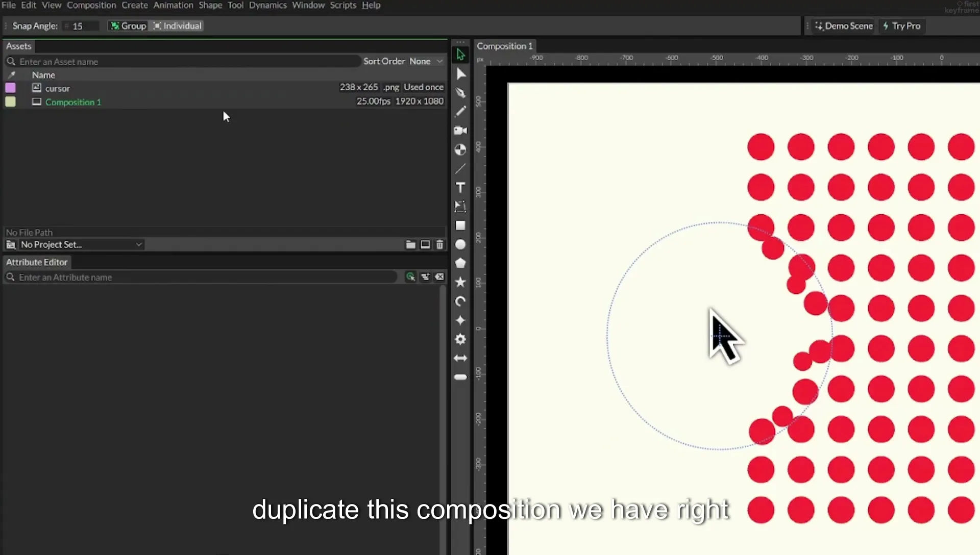Toggle Individual snapping mode
Screen dimensions: 980x555
coord(177,26)
